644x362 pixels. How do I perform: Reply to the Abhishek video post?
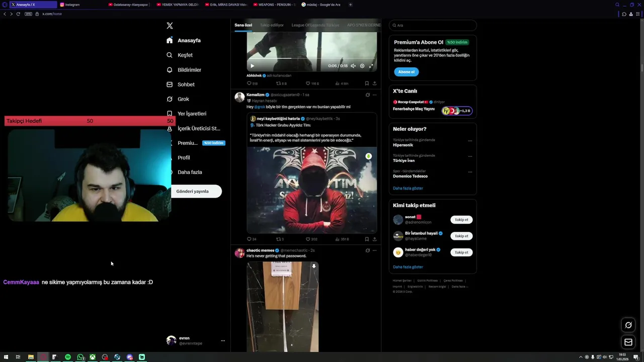point(252,83)
